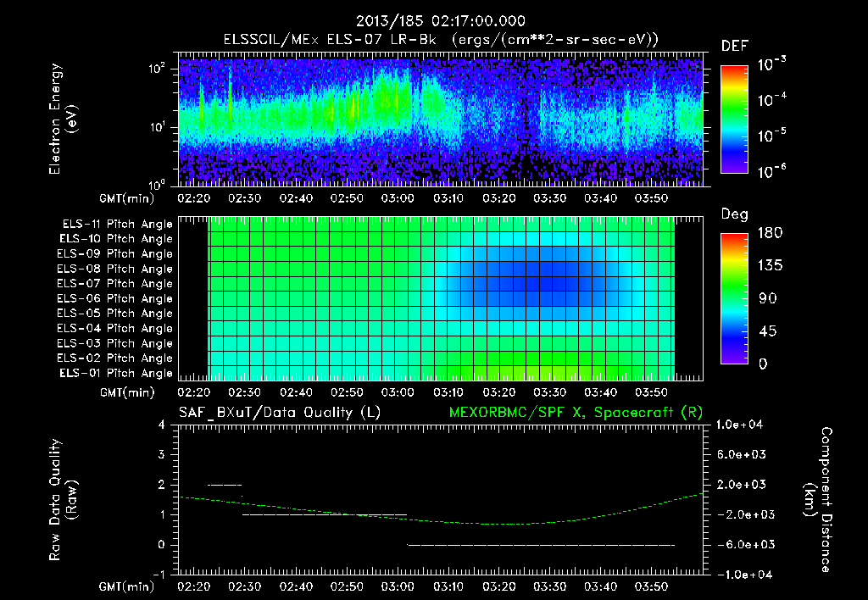This screenshot has height=600, width=868.
Task: Click 02:30 tick on data quality time axis
Action: pyautogui.click(x=245, y=586)
